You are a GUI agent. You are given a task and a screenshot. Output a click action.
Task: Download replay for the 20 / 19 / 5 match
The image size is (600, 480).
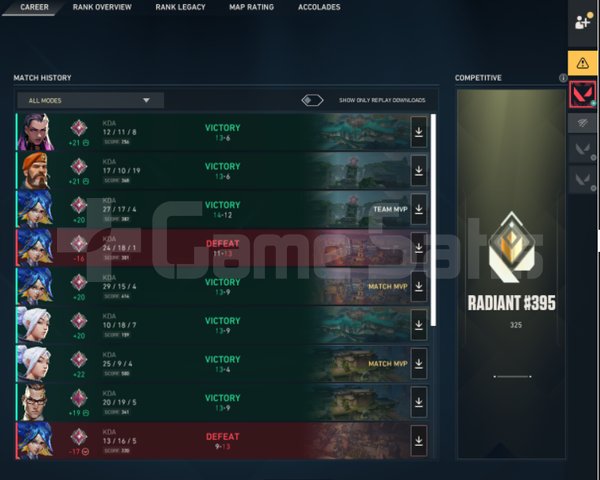pyautogui.click(x=419, y=402)
